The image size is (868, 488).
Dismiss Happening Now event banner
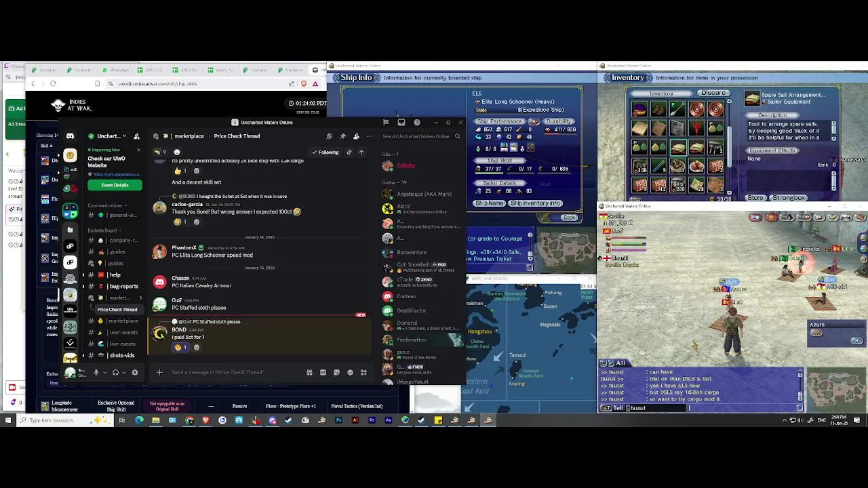click(138, 150)
